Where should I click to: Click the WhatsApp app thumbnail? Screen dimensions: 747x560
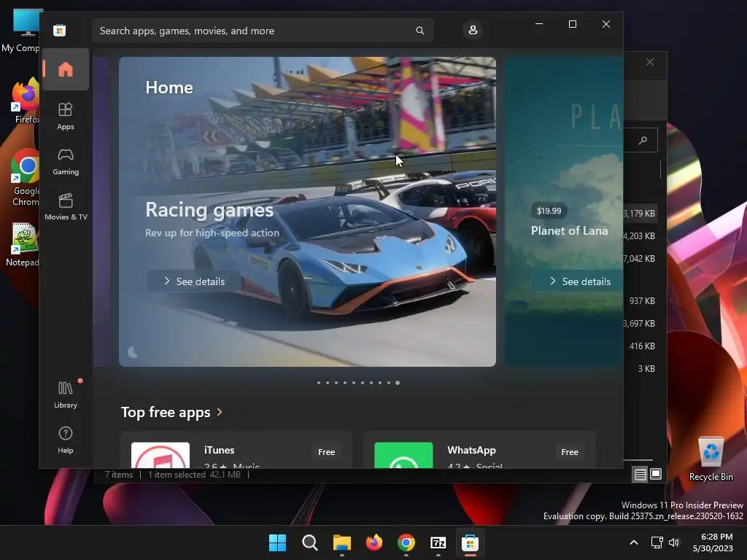tap(403, 455)
